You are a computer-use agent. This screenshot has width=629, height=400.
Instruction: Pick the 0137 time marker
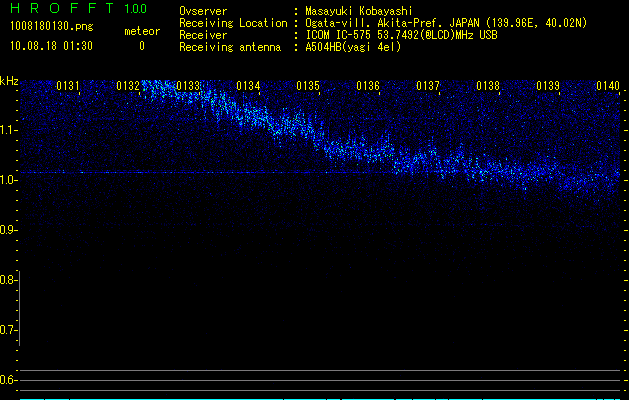click(x=428, y=87)
